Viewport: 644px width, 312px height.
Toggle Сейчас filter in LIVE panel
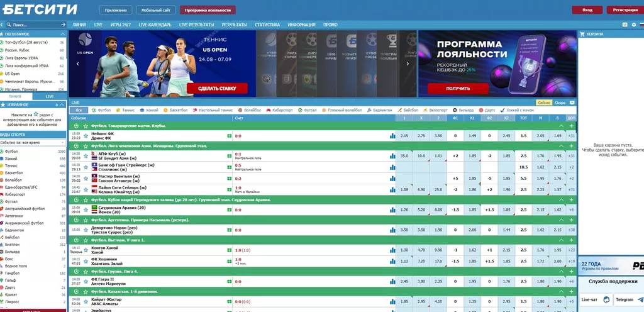click(544, 103)
